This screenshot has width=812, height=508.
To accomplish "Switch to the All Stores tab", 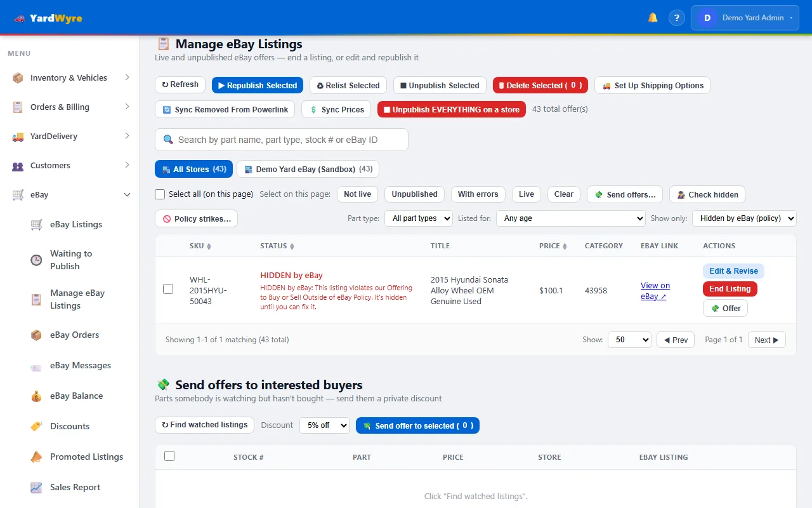I will coord(193,169).
